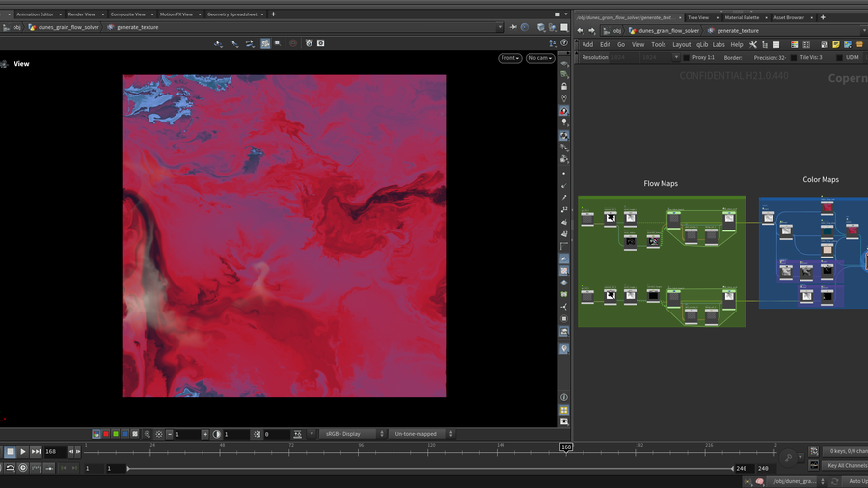
Task: Toggle the Tile Vis checkbox
Action: [x=793, y=57]
